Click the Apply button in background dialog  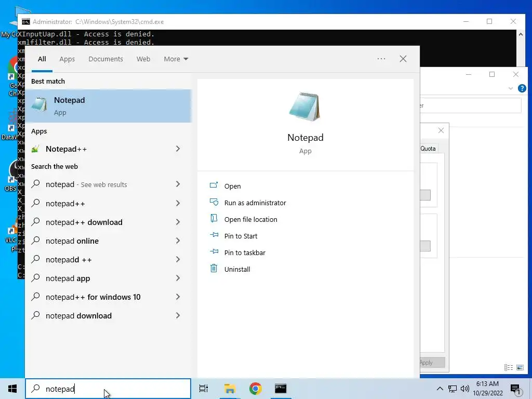tap(432, 362)
